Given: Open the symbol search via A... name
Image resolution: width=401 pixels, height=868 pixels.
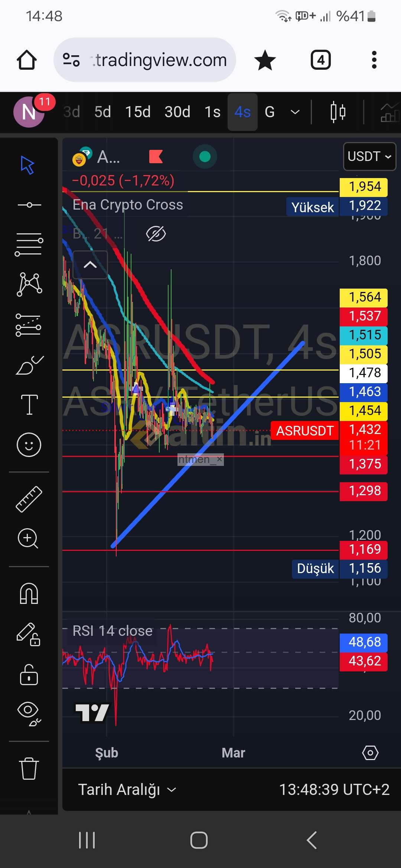Looking at the screenshot, I should tap(108, 157).
